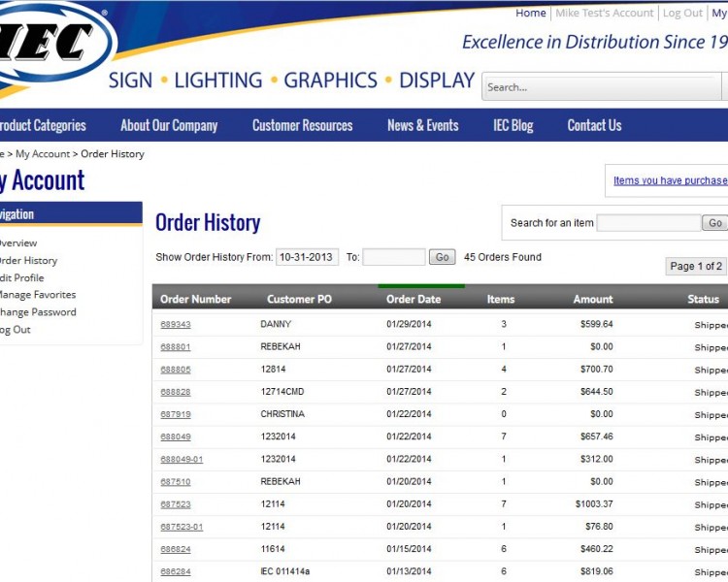This screenshot has width=728, height=582.
Task: Click 45 Orders Found text
Action: 503,257
